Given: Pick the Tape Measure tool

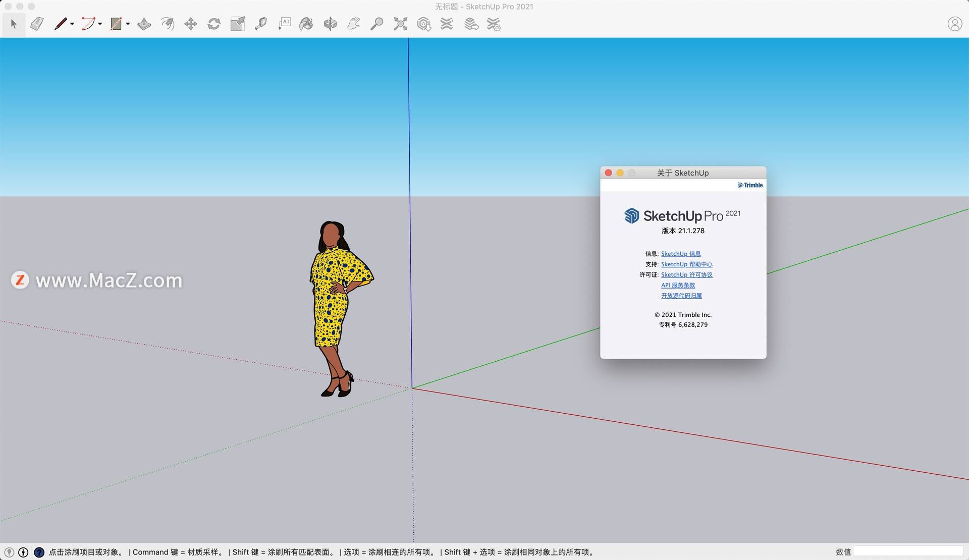Looking at the screenshot, I should [260, 24].
